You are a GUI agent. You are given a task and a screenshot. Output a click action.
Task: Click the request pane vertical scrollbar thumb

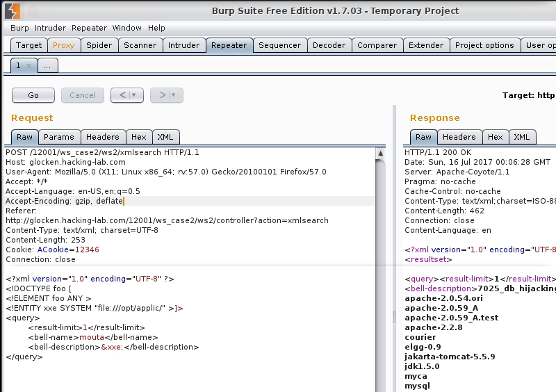point(380,277)
